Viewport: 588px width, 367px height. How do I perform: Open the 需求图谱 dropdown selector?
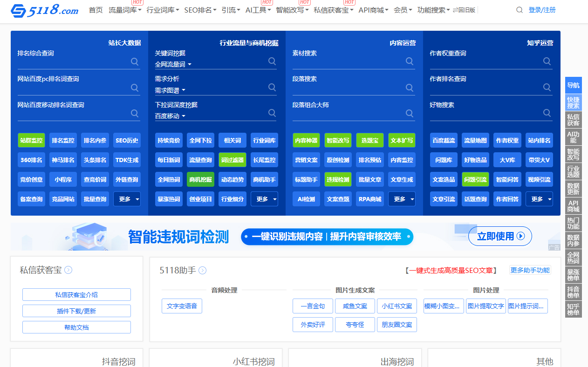click(x=170, y=90)
